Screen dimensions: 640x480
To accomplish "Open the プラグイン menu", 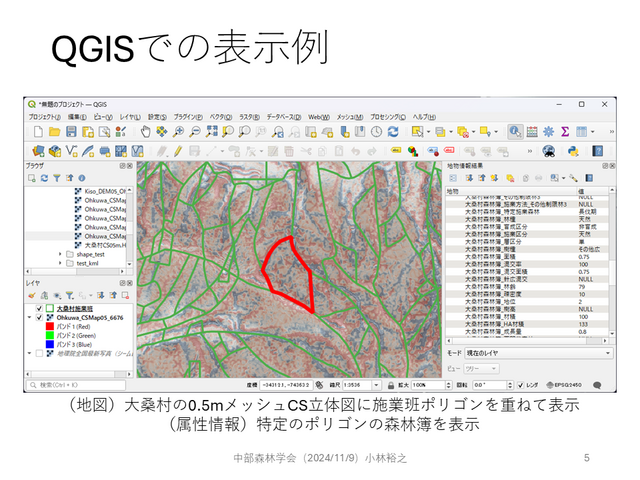I will [x=188, y=117].
